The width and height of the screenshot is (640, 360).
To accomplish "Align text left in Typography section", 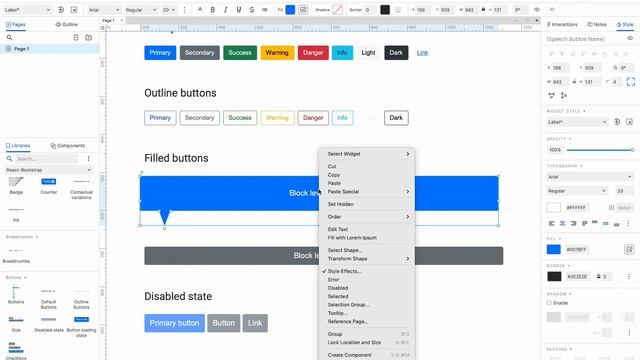I will tap(551, 223).
